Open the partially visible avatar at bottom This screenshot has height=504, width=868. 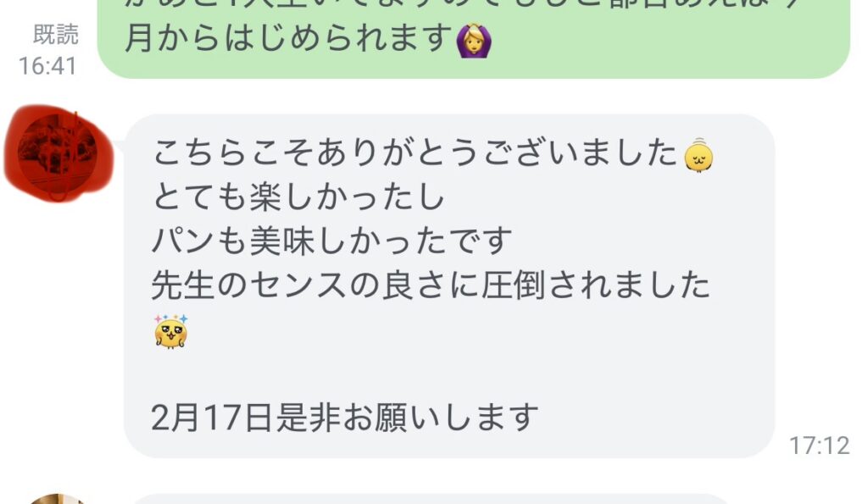tap(58, 499)
